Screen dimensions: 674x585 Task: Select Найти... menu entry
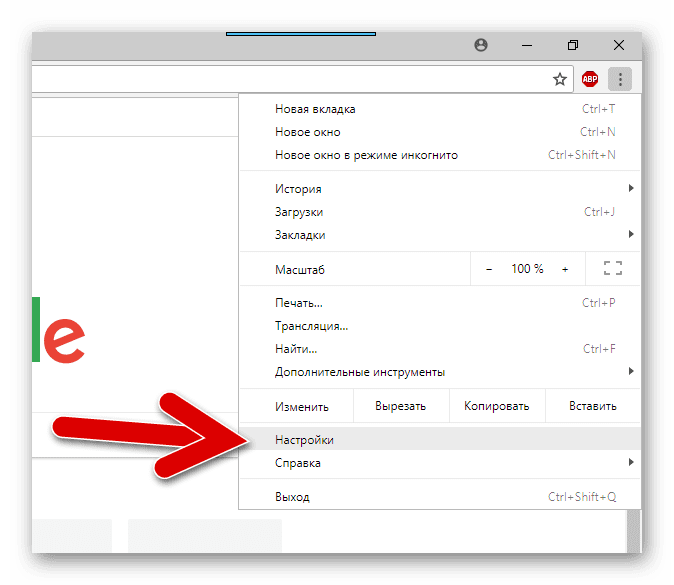coord(440,349)
